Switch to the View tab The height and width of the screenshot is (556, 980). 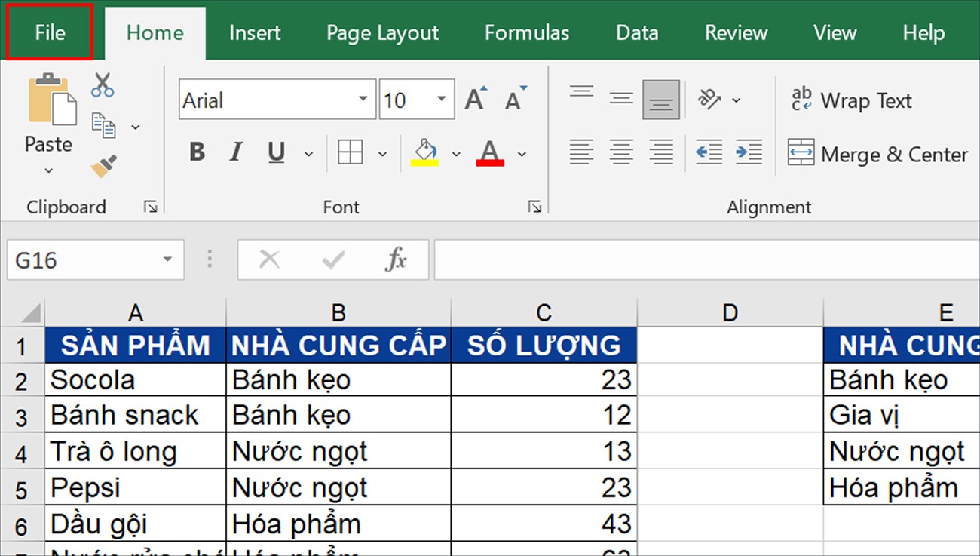point(835,32)
